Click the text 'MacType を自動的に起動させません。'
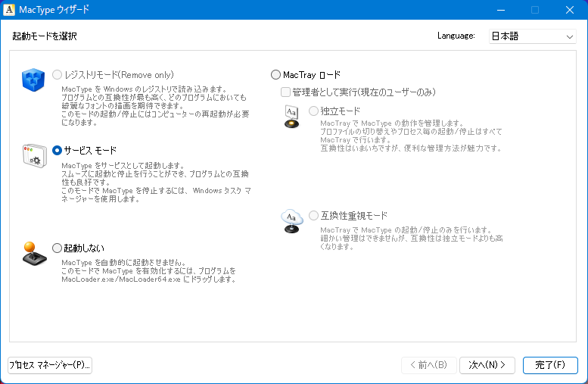 pyautogui.click(x=124, y=262)
